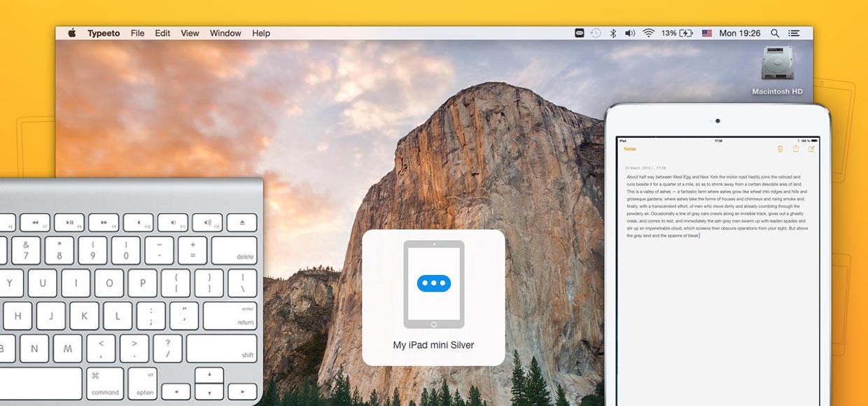Click the fast-forward F9 key

click(x=104, y=223)
